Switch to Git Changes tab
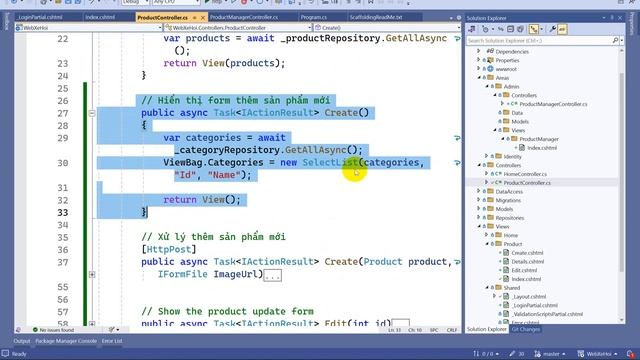This screenshot has height=360, width=640. [x=526, y=329]
